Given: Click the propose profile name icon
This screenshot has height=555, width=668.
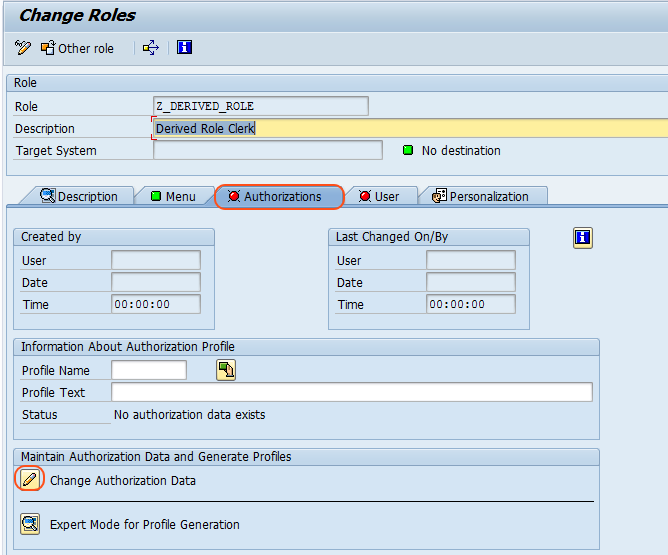Looking at the screenshot, I should click(226, 370).
